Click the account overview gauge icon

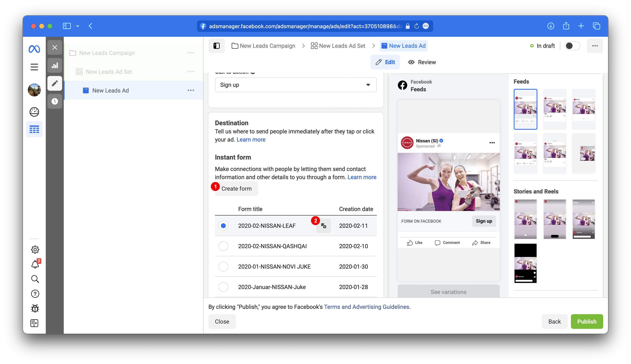tap(34, 112)
